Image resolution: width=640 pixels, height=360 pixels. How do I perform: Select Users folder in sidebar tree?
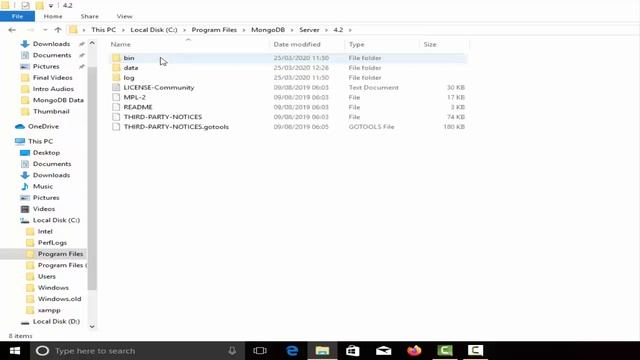(x=47, y=276)
